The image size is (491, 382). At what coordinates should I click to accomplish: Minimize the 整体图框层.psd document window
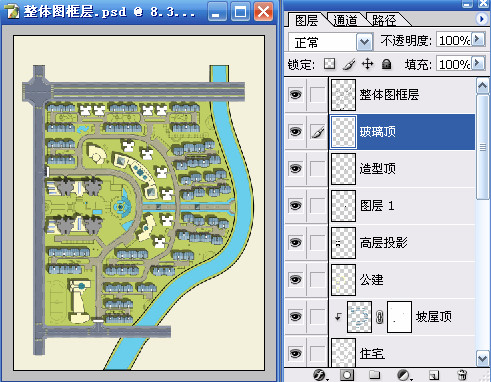click(x=217, y=12)
